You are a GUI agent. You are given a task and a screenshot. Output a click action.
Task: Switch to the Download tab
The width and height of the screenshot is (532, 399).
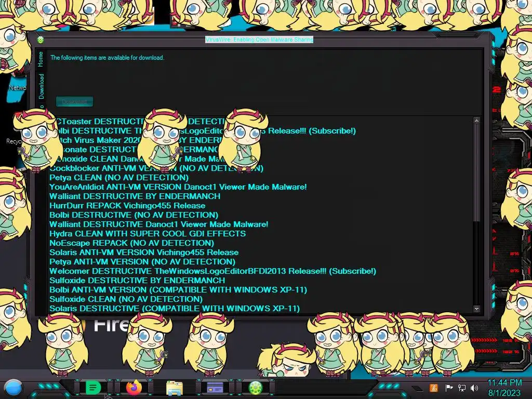point(41,86)
